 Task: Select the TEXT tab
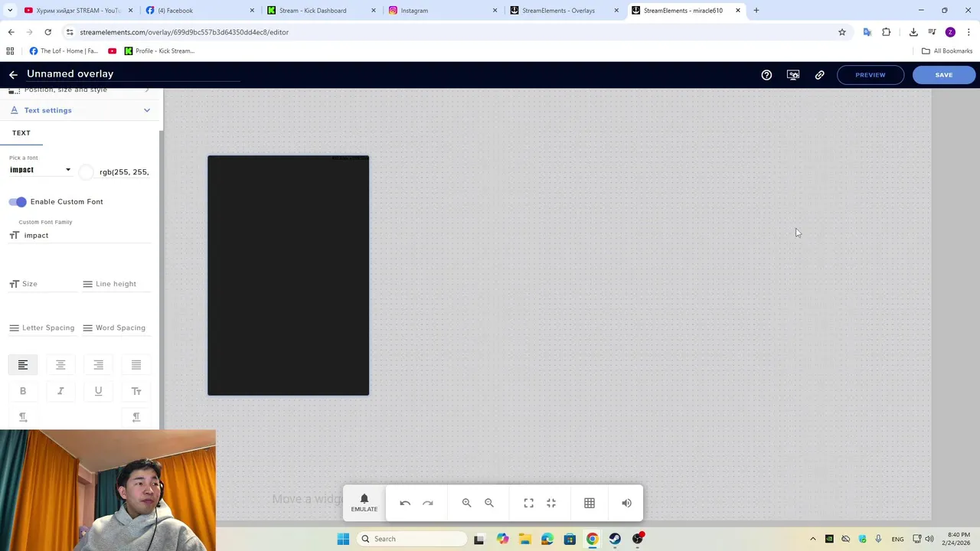click(21, 133)
